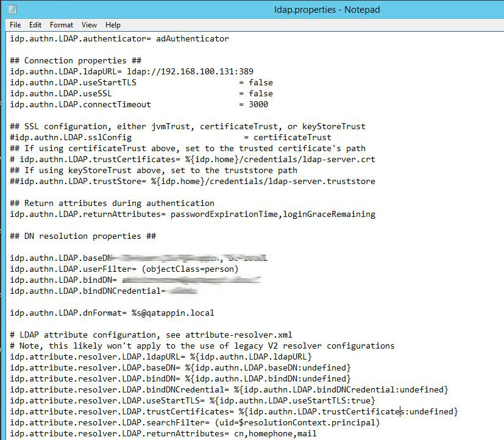
Task: Click the 'ldap.properties - Notepad' title text
Action: click(x=327, y=10)
